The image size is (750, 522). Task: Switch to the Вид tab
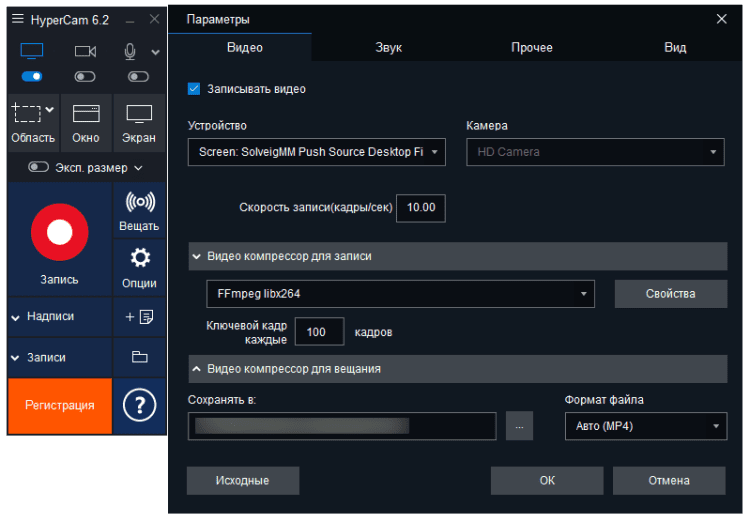(x=675, y=47)
